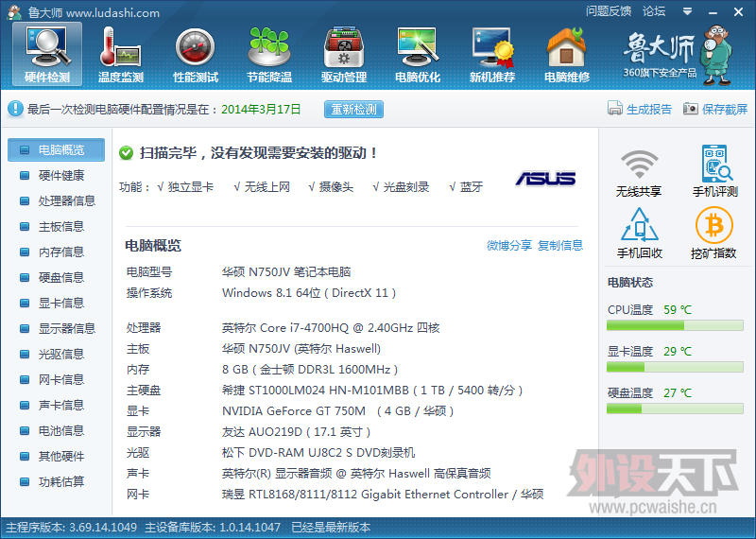Click the 显卡温度 progress bar

(675, 367)
